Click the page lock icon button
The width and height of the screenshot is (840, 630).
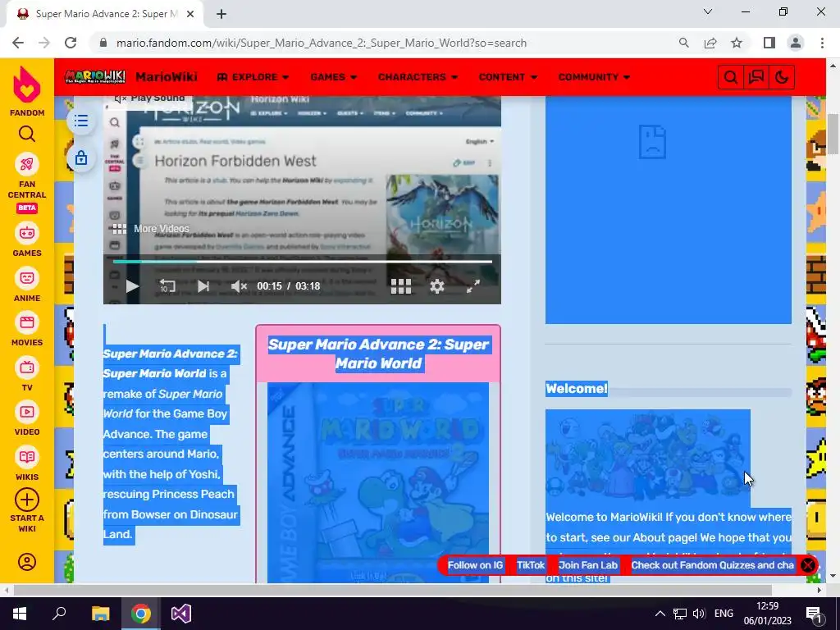81,158
